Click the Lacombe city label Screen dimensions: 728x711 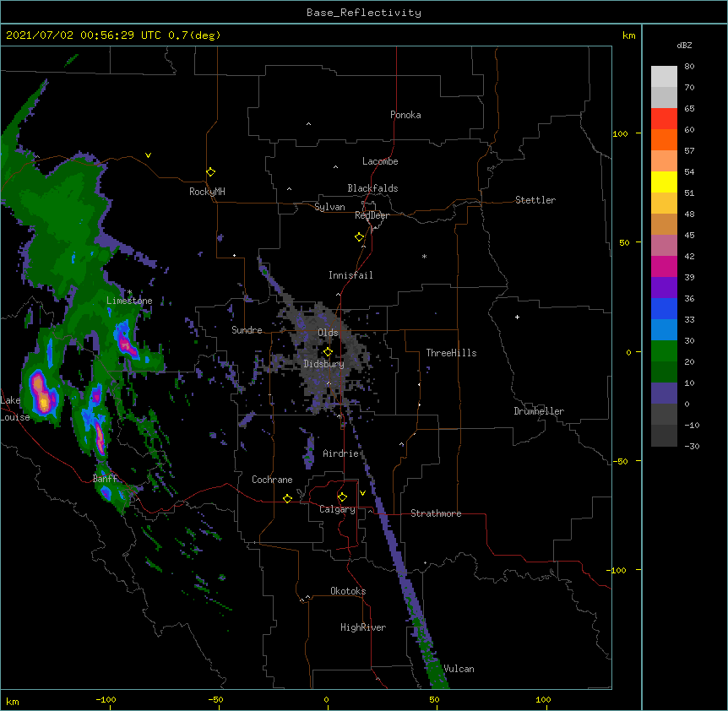pyautogui.click(x=380, y=161)
